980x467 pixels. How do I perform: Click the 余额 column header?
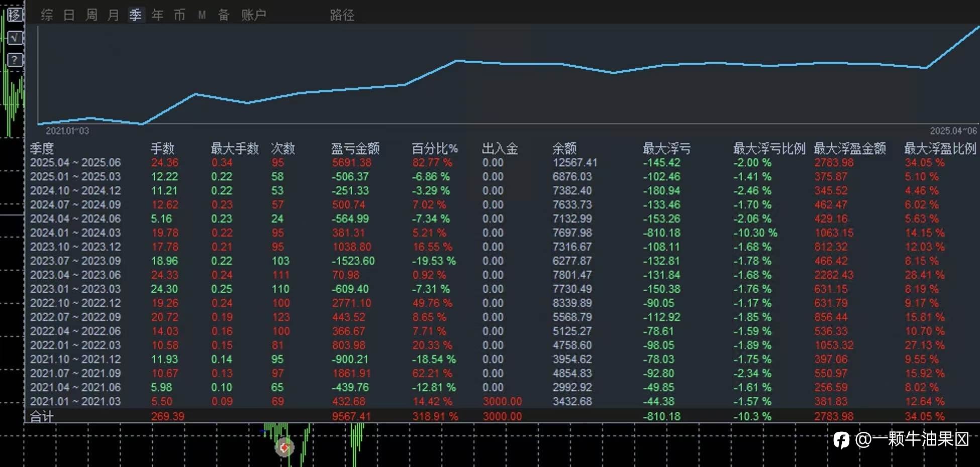[564, 148]
